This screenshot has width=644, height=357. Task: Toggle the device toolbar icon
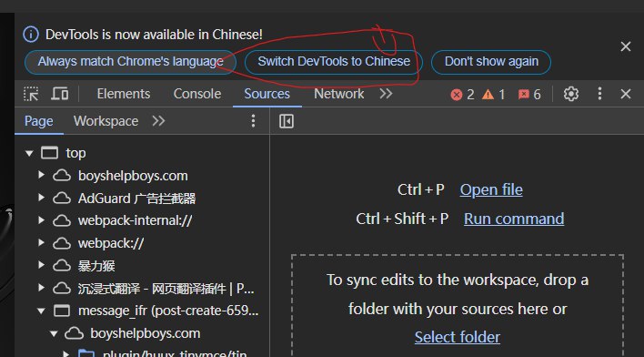coord(60,94)
